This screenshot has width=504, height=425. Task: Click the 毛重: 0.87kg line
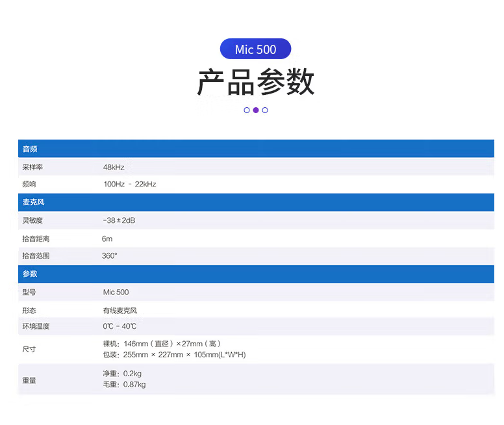124,385
